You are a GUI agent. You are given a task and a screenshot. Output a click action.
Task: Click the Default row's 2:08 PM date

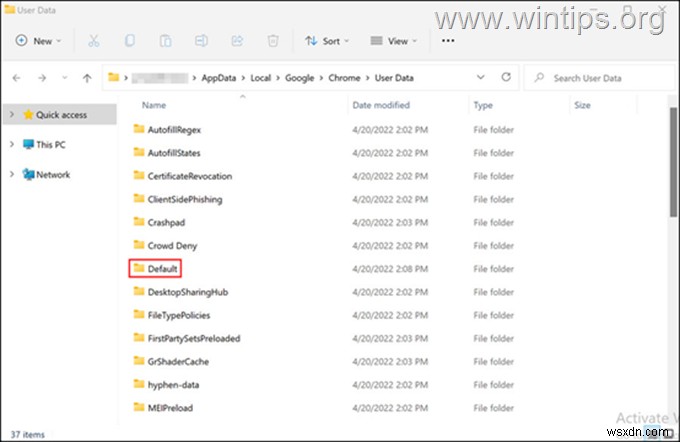coord(390,269)
